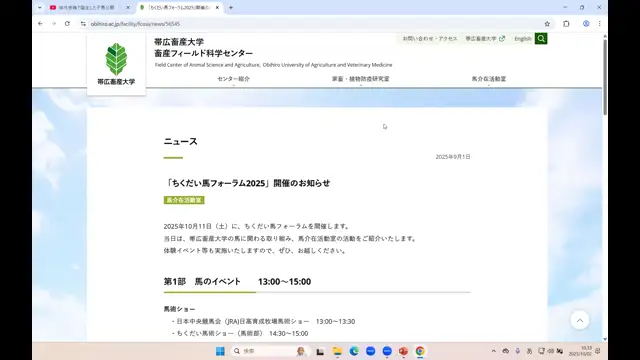Expand the 家畜・植物防疫研究室 menu
Screen dimensions: 640x360
coord(360,79)
